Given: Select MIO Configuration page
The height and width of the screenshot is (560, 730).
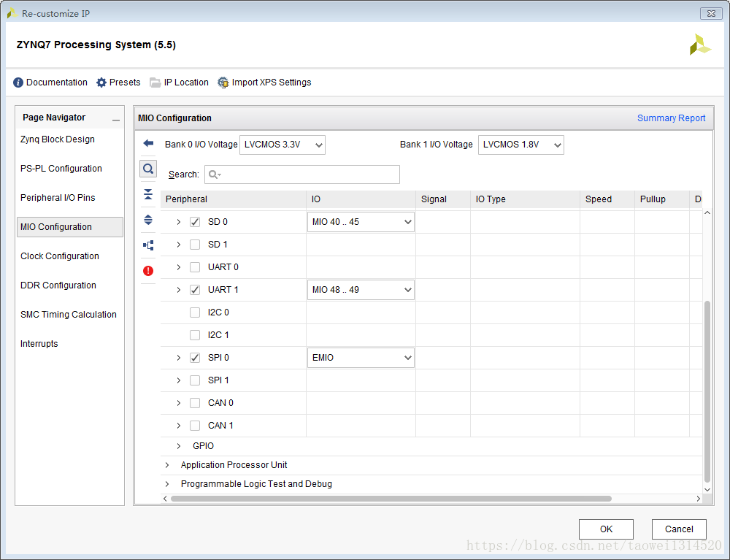Looking at the screenshot, I should point(70,227).
